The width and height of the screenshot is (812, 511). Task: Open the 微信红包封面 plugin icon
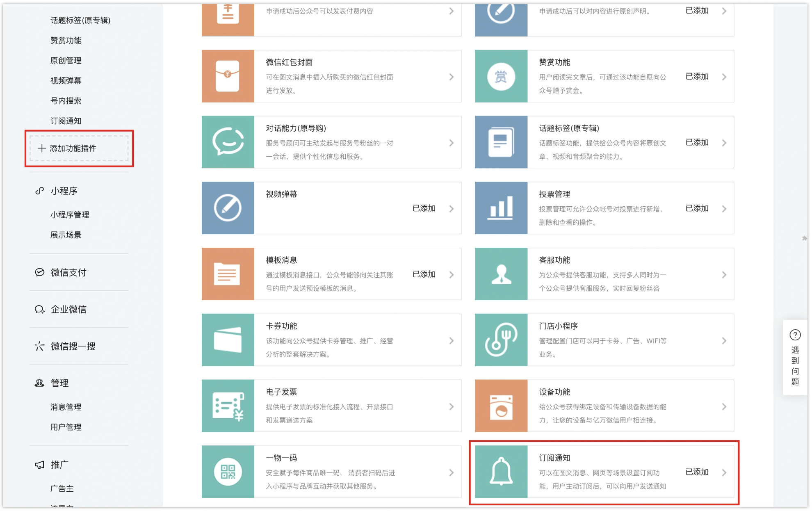[228, 76]
